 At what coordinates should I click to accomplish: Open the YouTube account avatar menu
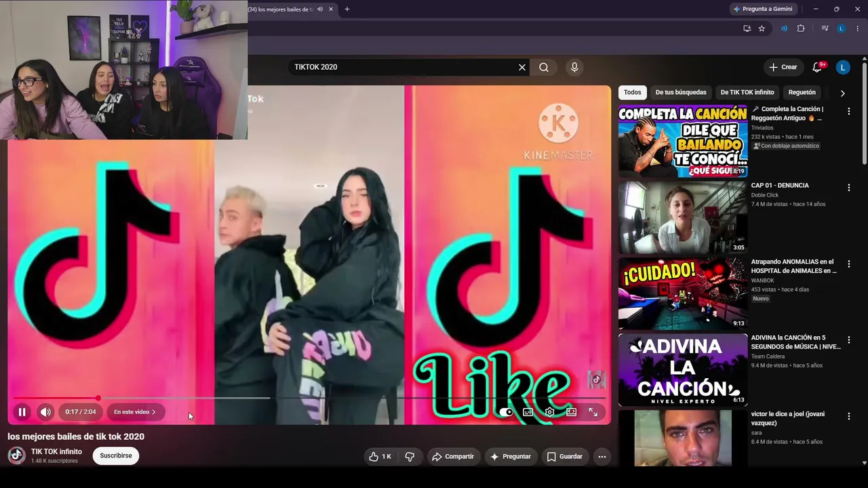(843, 67)
